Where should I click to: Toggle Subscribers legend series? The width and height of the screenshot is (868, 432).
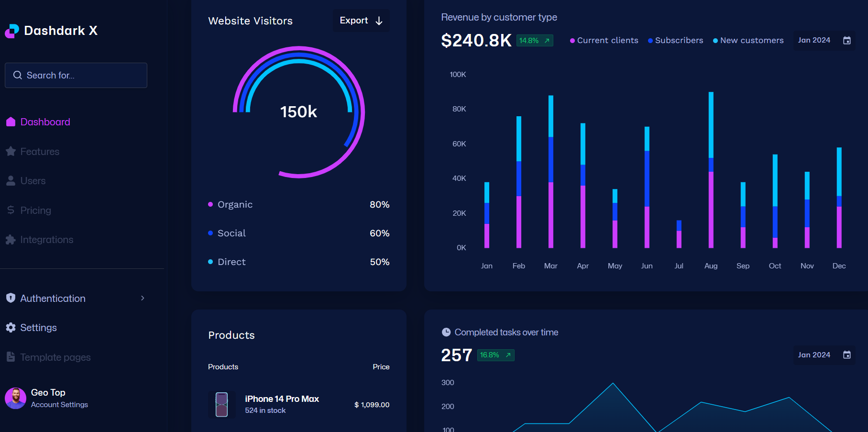point(675,41)
